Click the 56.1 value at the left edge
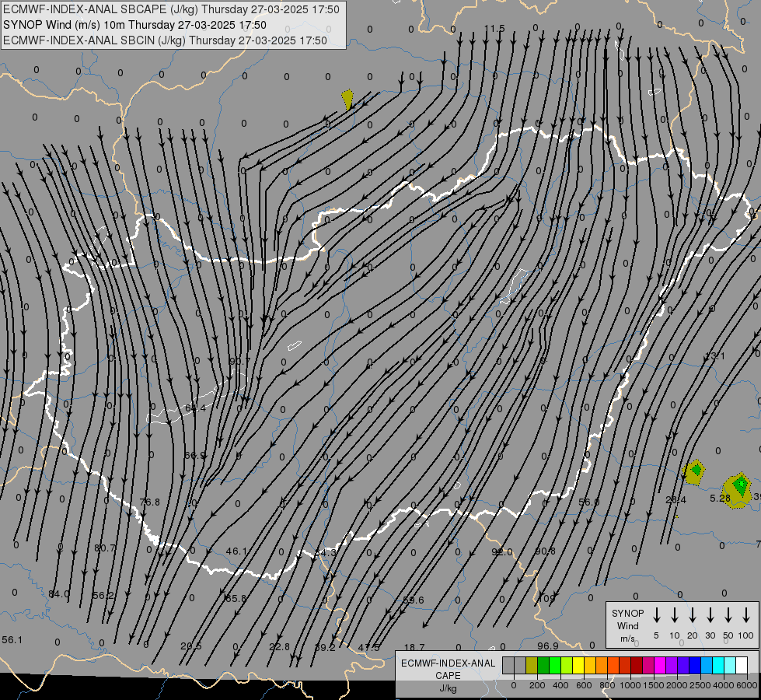The width and height of the screenshot is (761, 700). point(12,640)
